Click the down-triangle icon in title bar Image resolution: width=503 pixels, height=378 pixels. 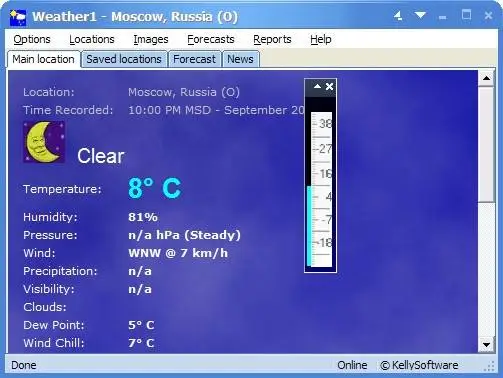tap(420, 15)
